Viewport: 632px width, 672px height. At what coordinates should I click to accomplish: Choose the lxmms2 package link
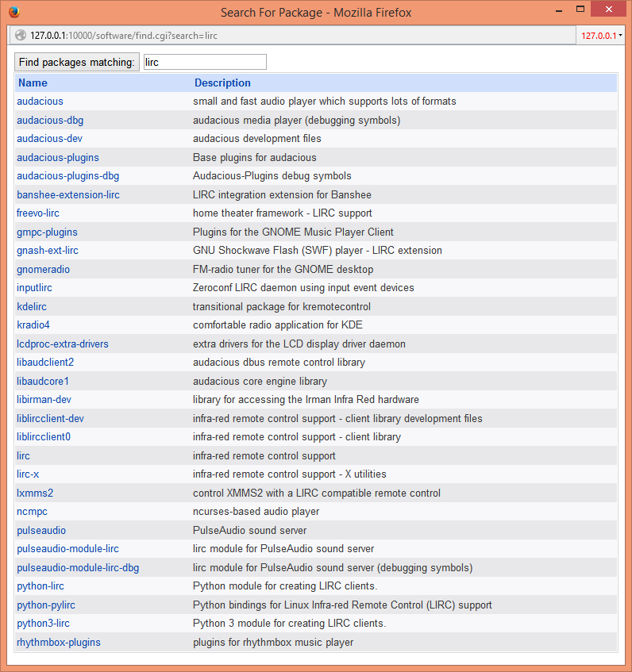pyautogui.click(x=35, y=493)
